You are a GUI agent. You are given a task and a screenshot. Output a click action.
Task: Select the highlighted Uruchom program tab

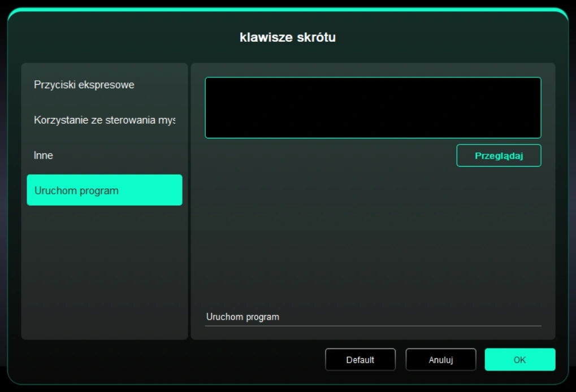click(105, 190)
